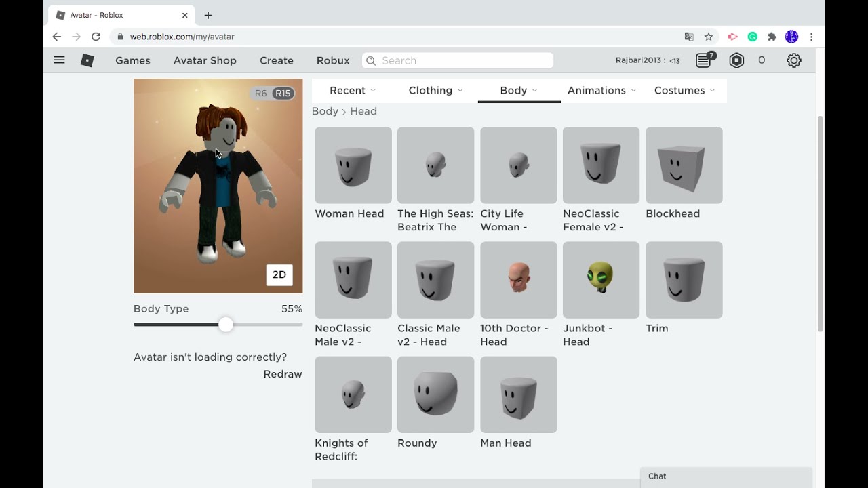Click the Body Type slider handle
Image resolution: width=868 pixels, height=488 pixels.
pyautogui.click(x=226, y=325)
